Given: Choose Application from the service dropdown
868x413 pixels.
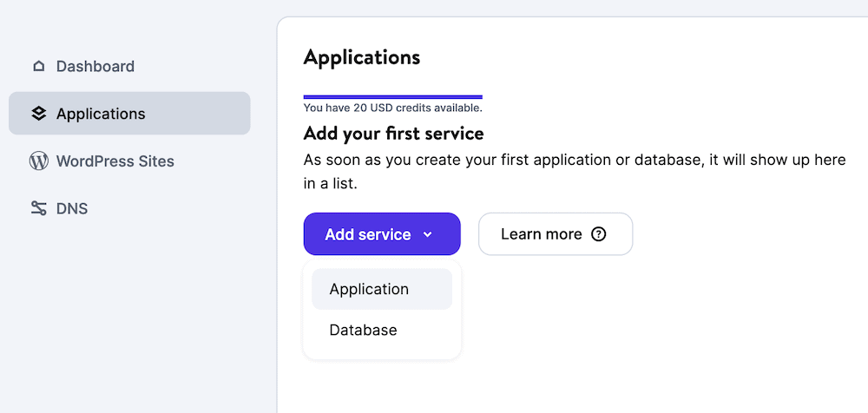Looking at the screenshot, I should pyautogui.click(x=369, y=289).
